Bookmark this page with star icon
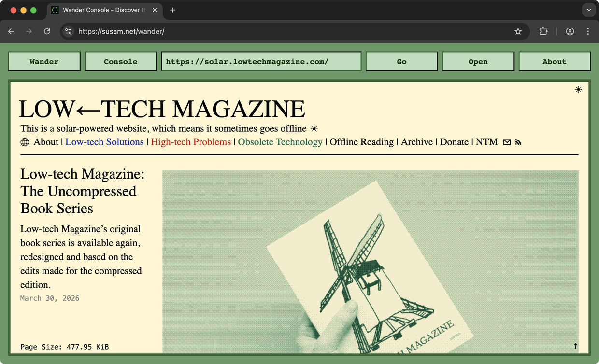This screenshot has height=364, width=599. point(518,31)
